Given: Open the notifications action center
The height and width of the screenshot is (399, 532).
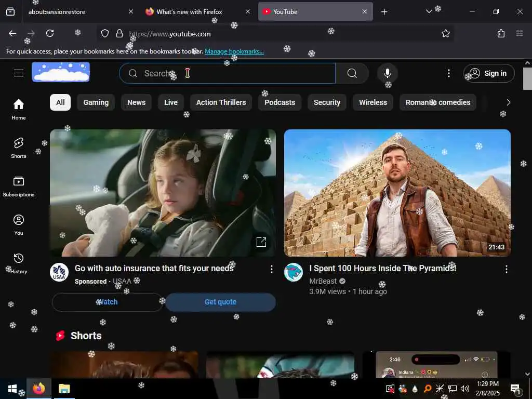Looking at the screenshot, I should pyautogui.click(x=515, y=389).
